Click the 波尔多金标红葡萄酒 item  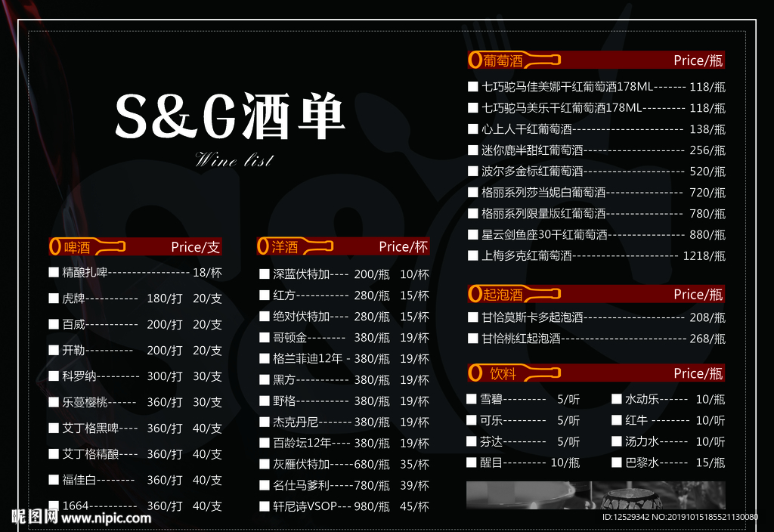(532, 172)
